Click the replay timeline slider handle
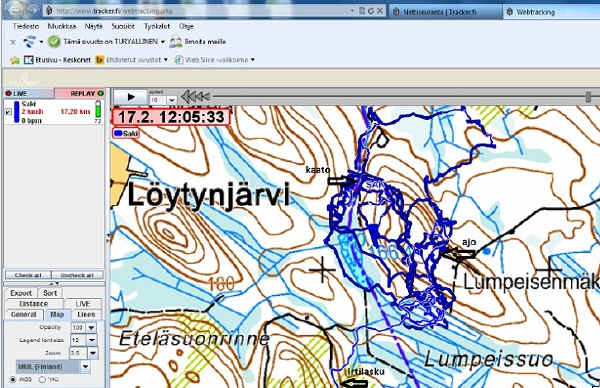 588,97
